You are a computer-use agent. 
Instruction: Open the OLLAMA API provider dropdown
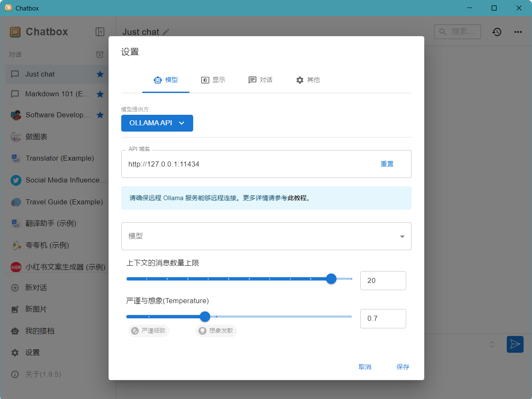pos(157,123)
